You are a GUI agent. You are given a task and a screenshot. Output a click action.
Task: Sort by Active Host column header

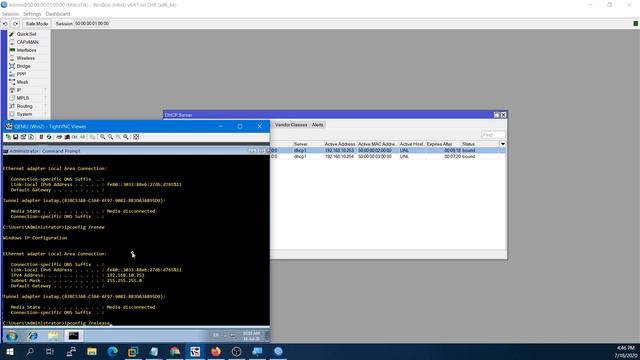click(412, 144)
